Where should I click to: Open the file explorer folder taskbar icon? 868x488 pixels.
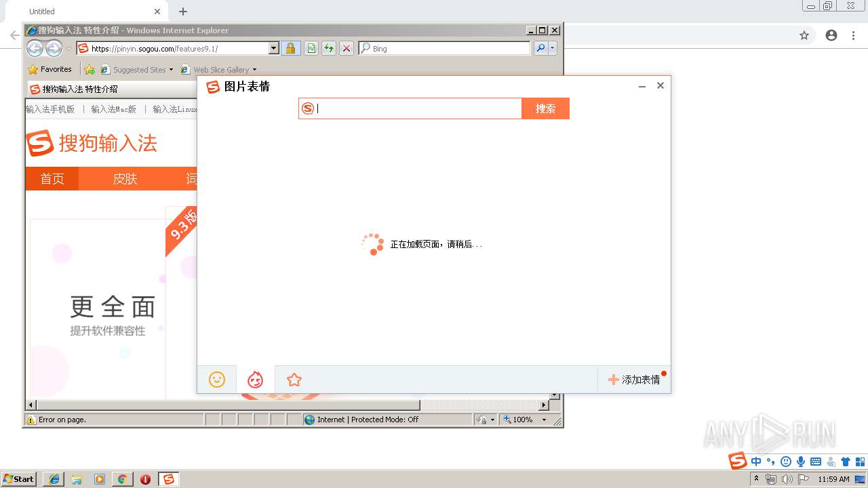[x=77, y=479]
